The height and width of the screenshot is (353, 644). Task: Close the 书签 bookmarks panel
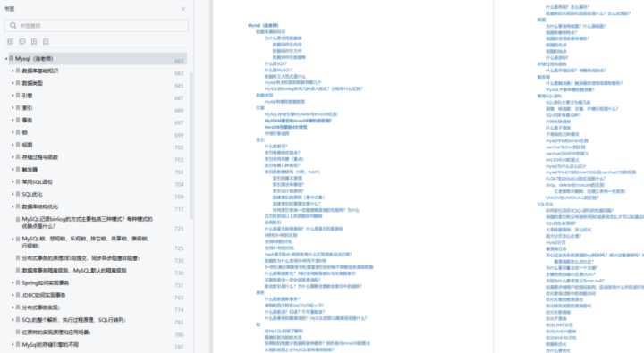(183, 9)
